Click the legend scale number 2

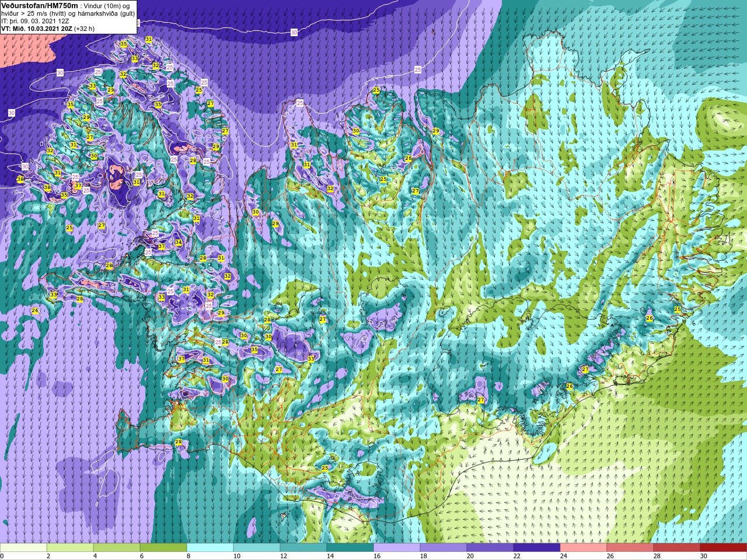point(48,556)
